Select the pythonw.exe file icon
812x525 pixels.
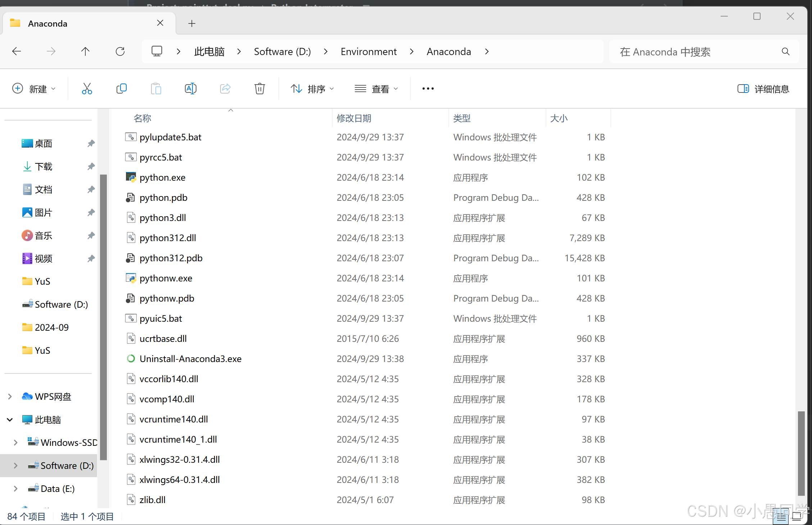pyautogui.click(x=131, y=278)
